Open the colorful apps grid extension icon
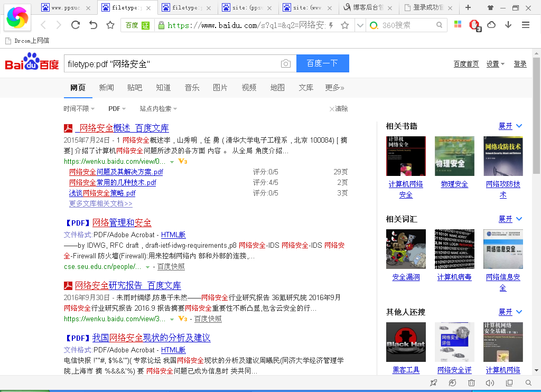Image resolution: width=541 pixels, height=392 pixels. pyautogui.click(x=458, y=24)
